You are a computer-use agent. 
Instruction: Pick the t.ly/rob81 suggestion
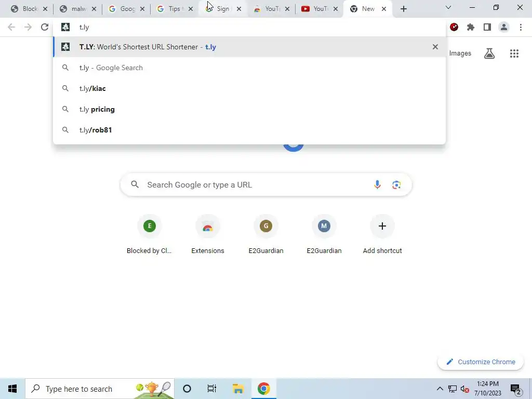(x=249, y=130)
